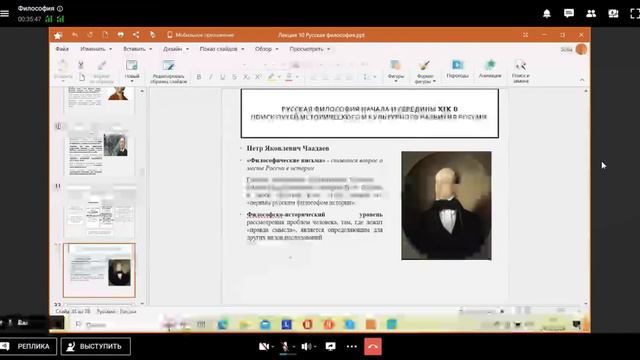Expand the highlight color dropdown arrow
Viewport: 640px width, 360px height.
coord(279,77)
